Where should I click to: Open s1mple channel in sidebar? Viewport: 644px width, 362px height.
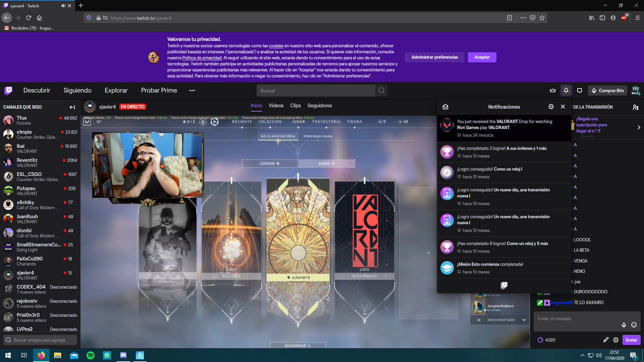40,134
